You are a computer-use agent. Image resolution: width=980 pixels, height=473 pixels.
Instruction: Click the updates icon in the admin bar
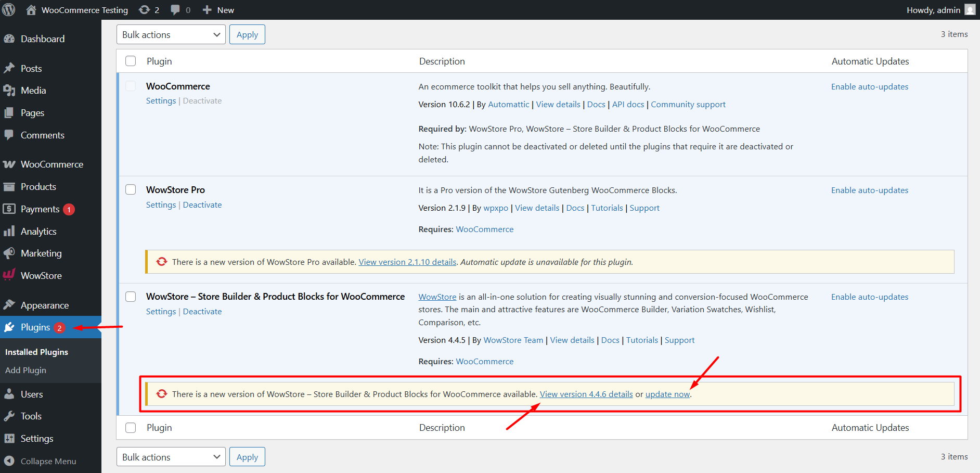(144, 9)
